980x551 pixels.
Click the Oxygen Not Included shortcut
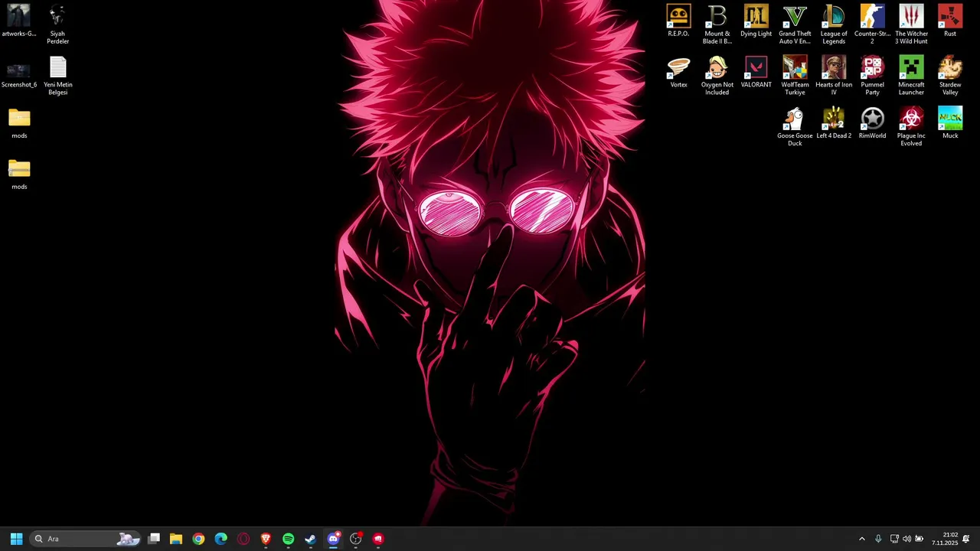pos(717,76)
